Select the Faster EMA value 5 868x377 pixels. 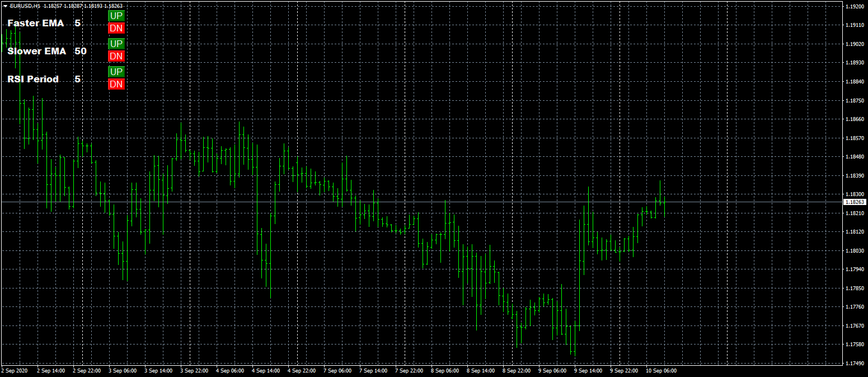(78, 23)
